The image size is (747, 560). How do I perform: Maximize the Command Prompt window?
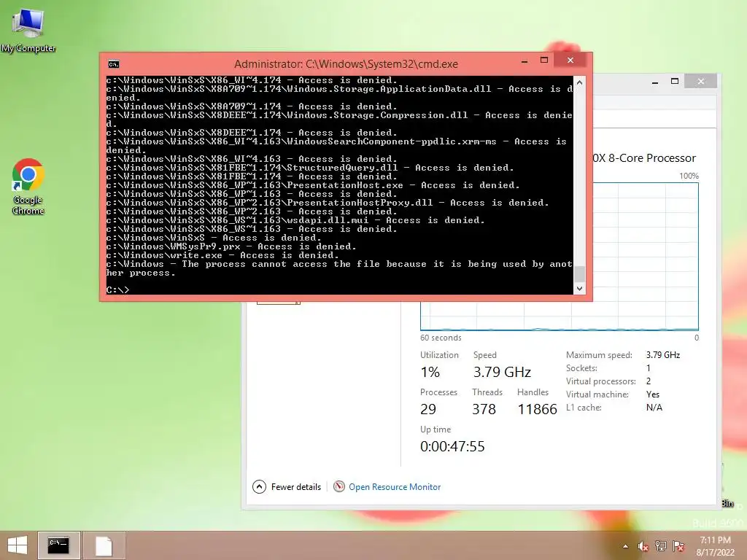tap(544, 60)
